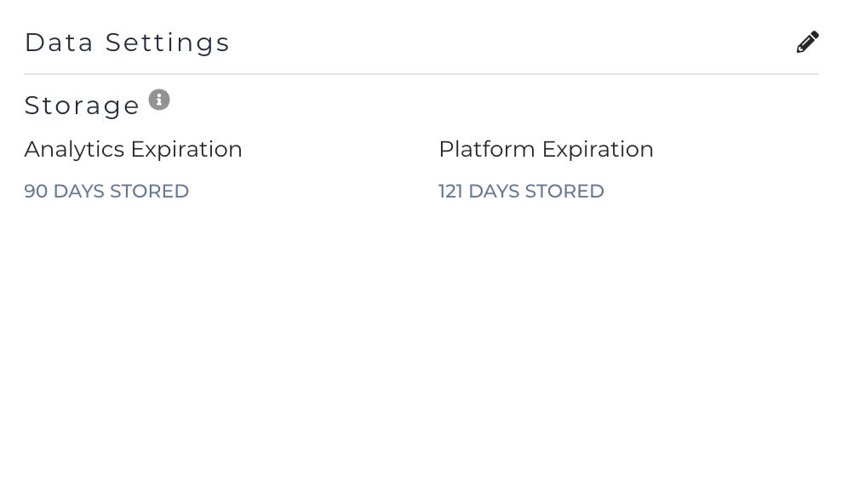Activate the black pencil icon
Screen dimensions: 853x504
pyautogui.click(x=807, y=42)
